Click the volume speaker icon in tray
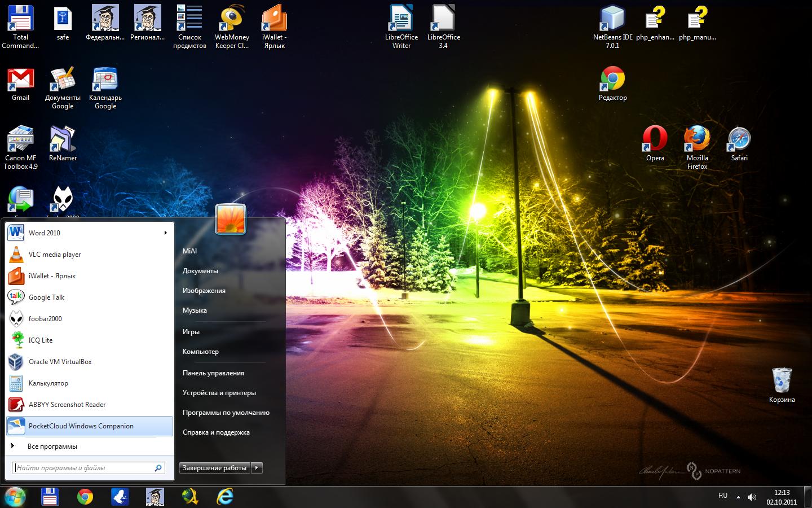 (x=752, y=497)
